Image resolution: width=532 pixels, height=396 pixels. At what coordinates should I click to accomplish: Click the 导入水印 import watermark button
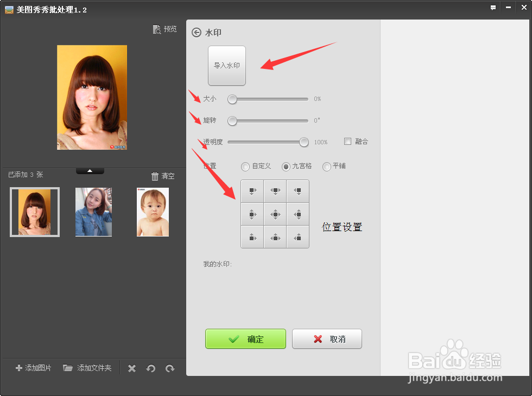click(x=226, y=66)
